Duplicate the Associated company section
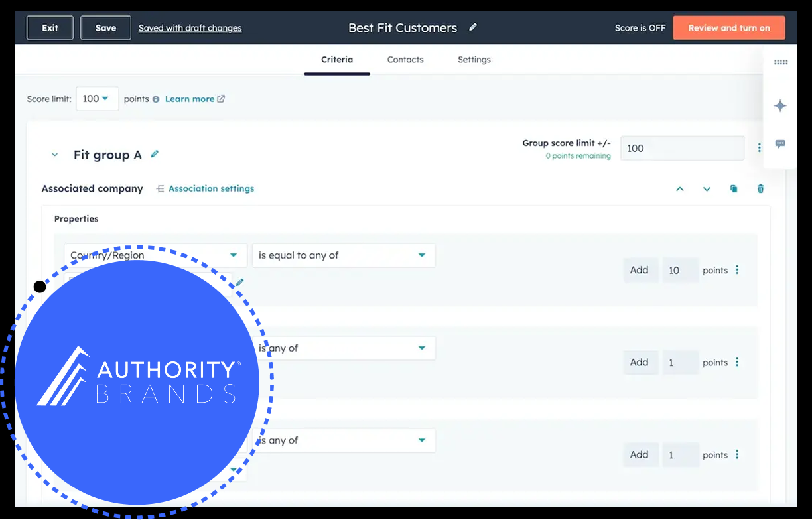The image size is (812, 520). point(734,189)
